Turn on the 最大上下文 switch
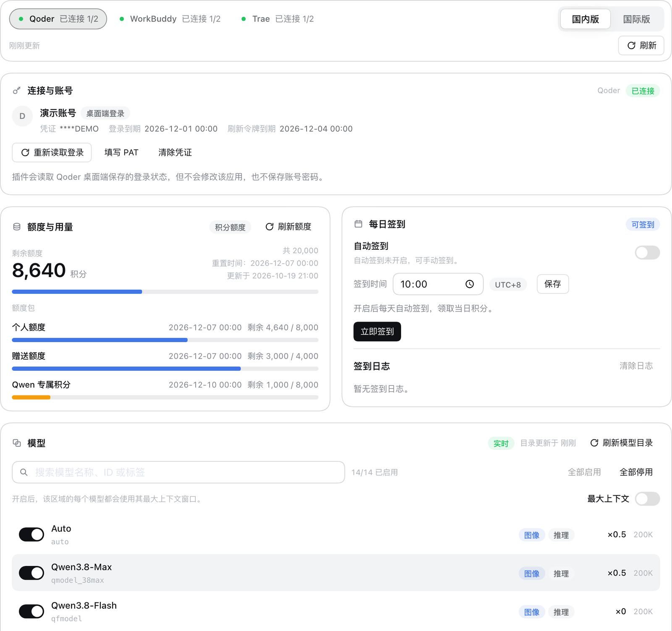Image resolution: width=672 pixels, height=631 pixels. click(x=647, y=499)
